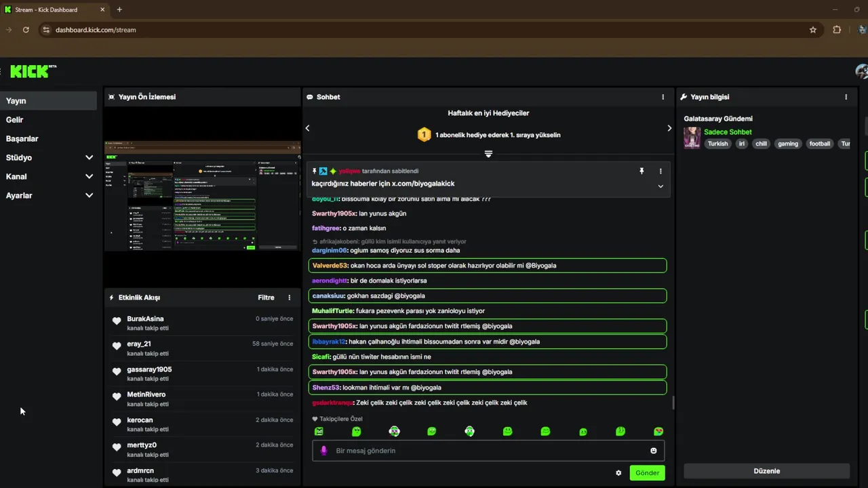Image resolution: width=868 pixels, height=488 pixels.
Task: Open the Yayın bilgisi panel three-dot menu
Action: tap(846, 97)
